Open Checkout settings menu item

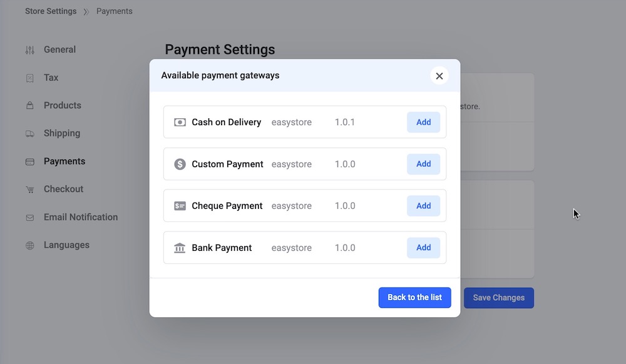click(x=63, y=189)
